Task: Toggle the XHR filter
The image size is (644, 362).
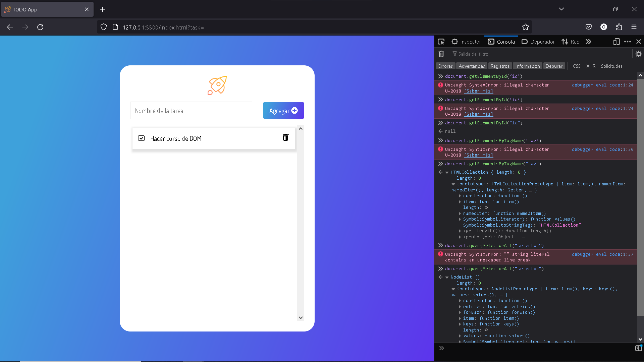Action: pyautogui.click(x=591, y=66)
